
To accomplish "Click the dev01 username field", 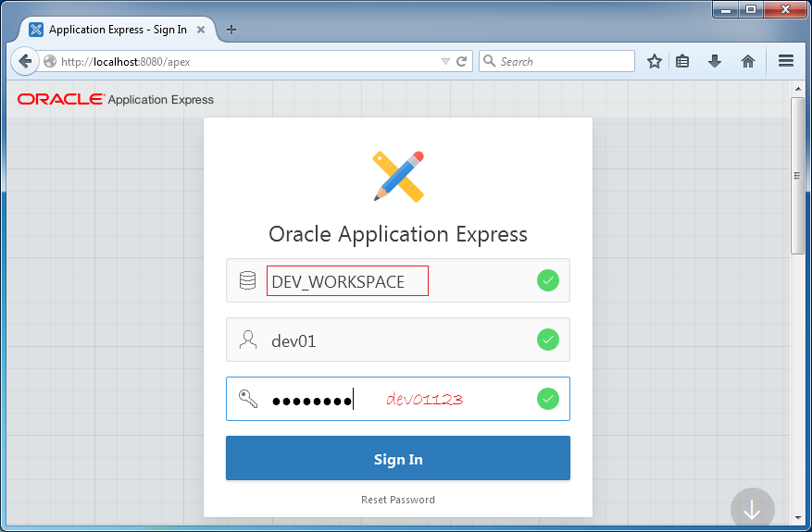I will 398,340.
